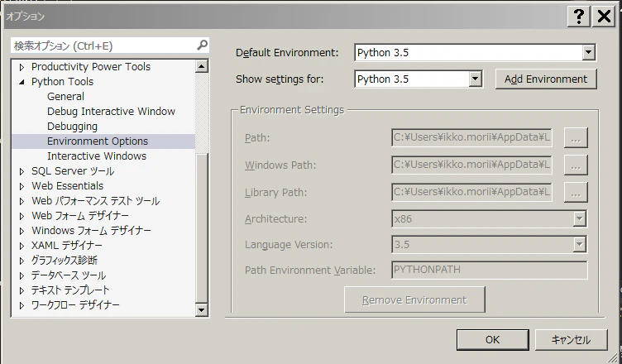This screenshot has width=622, height=364.
Task: Expand Web パフォーマンス テスト ツール node
Action: coord(22,201)
